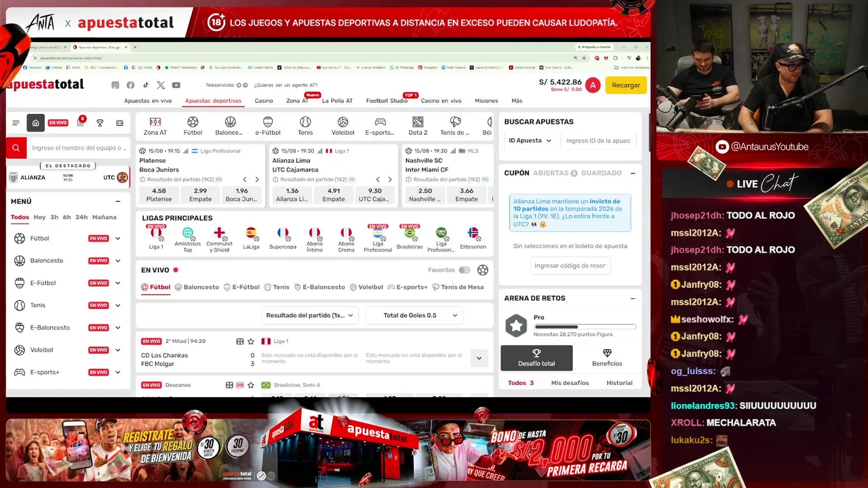Open the YouTube social icon in the header
The width and height of the screenshot is (868, 488).
tap(176, 85)
